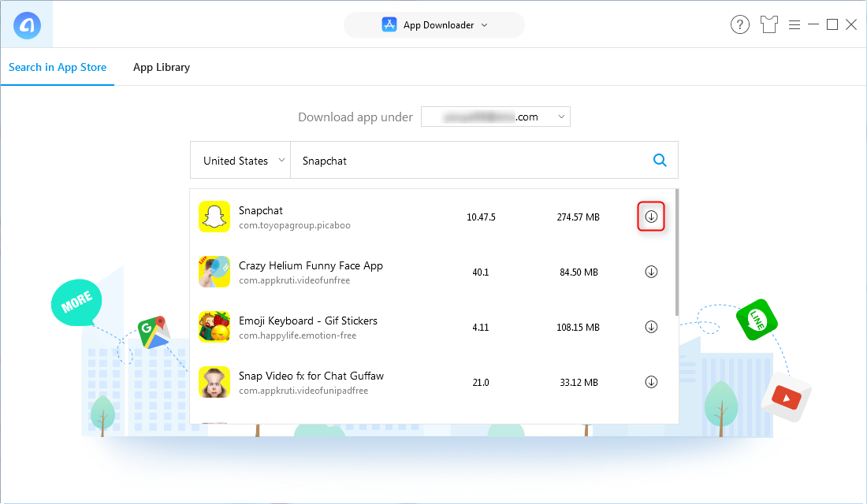
Task: Click version 4.11
Action: coord(481,328)
